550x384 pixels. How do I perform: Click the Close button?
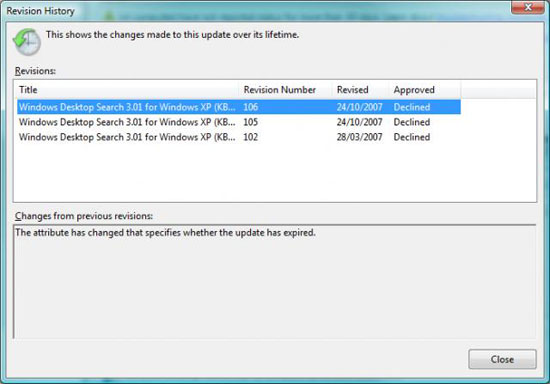(502, 359)
